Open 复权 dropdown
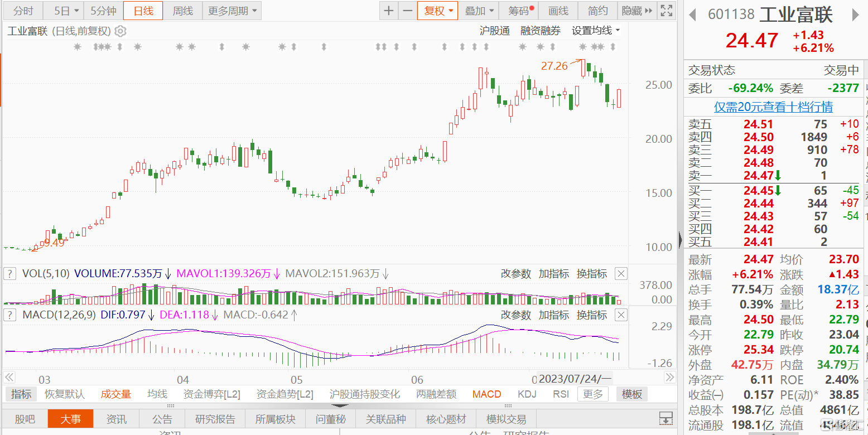 pyautogui.click(x=438, y=11)
